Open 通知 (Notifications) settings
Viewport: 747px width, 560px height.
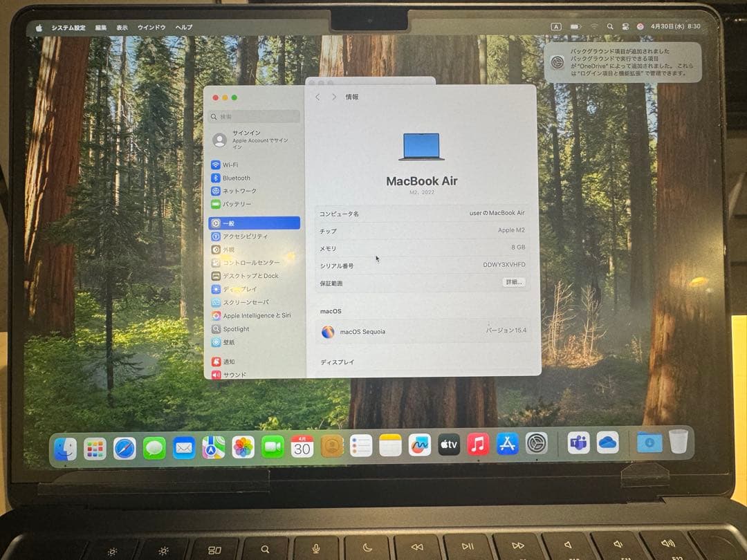coord(235,361)
